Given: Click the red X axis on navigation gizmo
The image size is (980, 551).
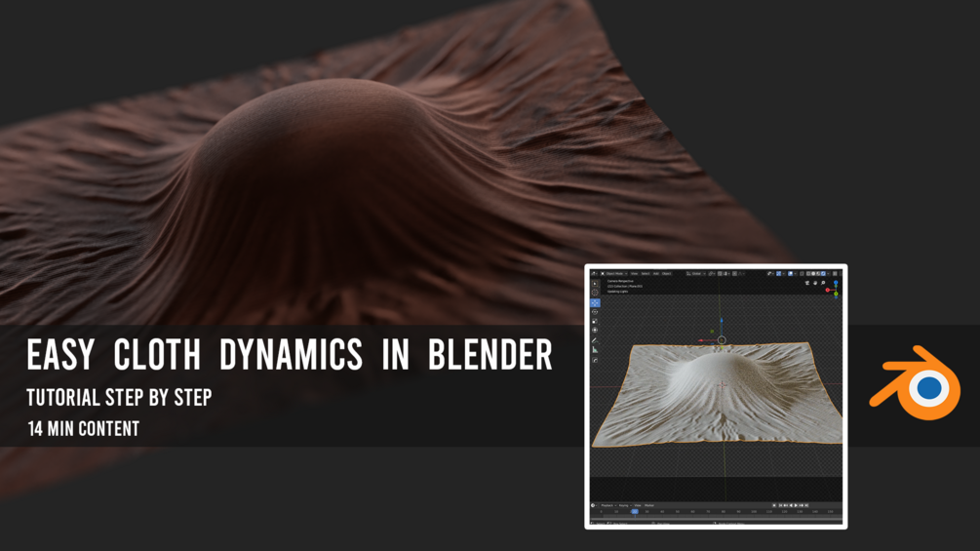Looking at the screenshot, I should (x=828, y=290).
